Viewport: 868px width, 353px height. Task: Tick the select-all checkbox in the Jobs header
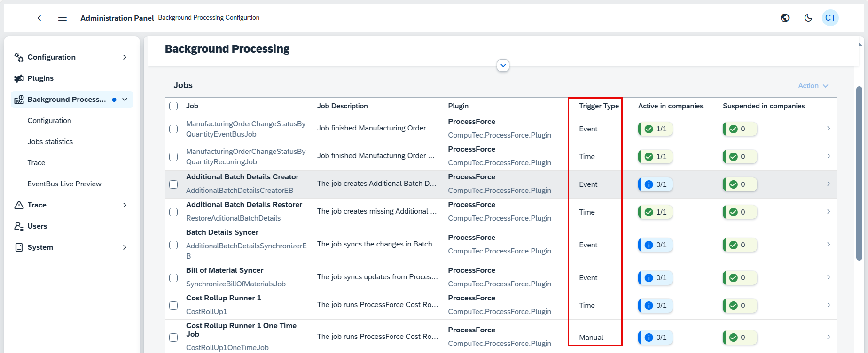[x=173, y=106]
